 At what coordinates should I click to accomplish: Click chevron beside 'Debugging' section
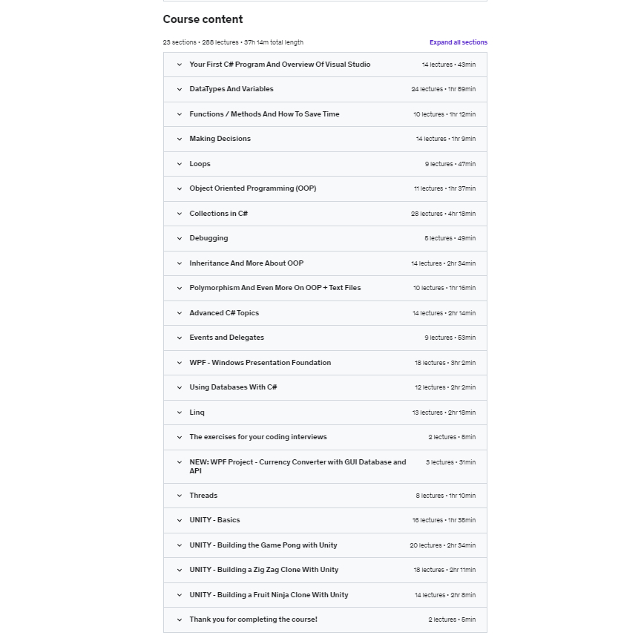tap(180, 238)
